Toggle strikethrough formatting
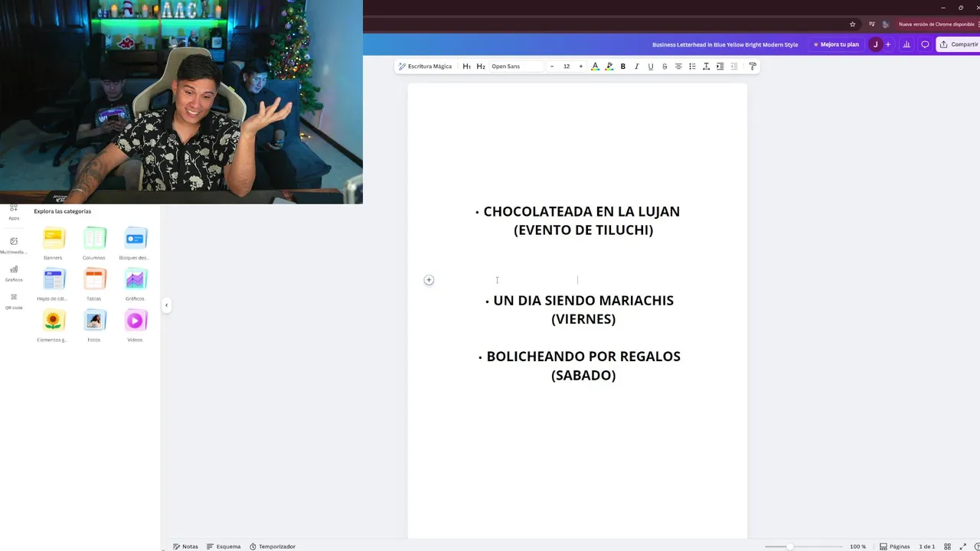Screen dimensions: 980x551 (x=665, y=67)
